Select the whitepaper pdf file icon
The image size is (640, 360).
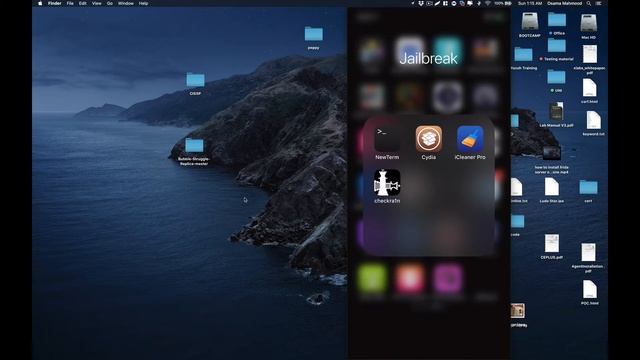(x=589, y=54)
